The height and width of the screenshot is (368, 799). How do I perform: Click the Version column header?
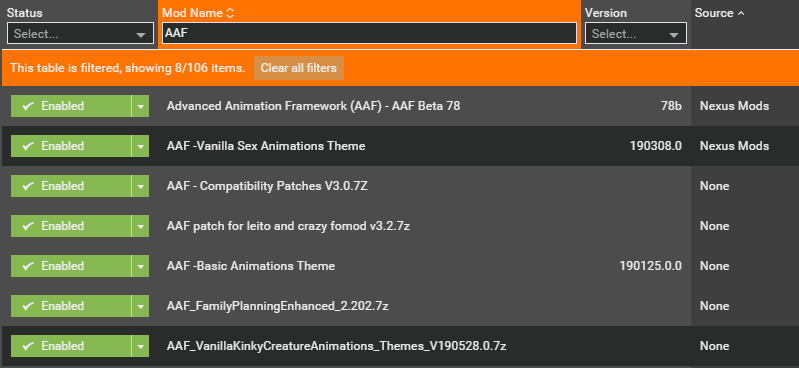(606, 13)
